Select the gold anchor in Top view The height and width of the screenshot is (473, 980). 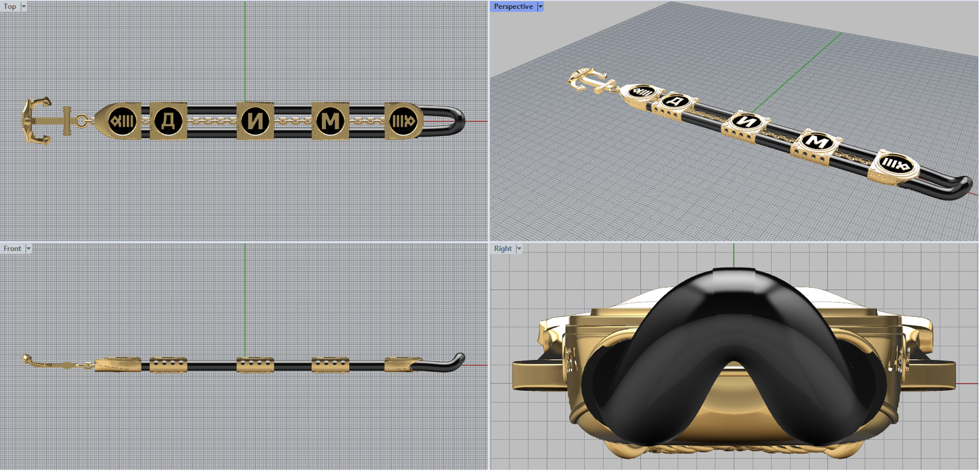pyautogui.click(x=43, y=121)
